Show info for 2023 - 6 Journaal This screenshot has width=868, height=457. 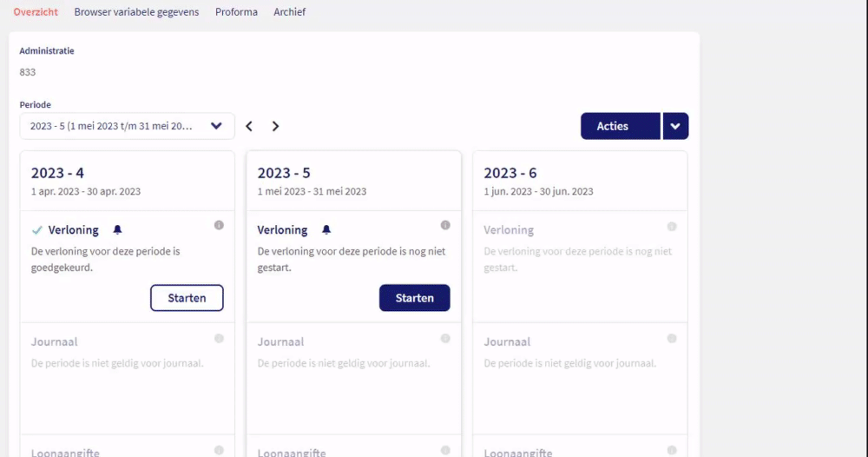click(672, 339)
